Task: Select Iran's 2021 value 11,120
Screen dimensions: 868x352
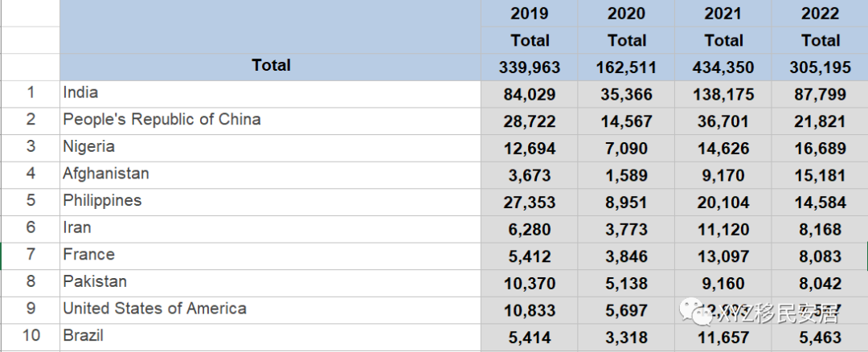Action: coord(723,229)
